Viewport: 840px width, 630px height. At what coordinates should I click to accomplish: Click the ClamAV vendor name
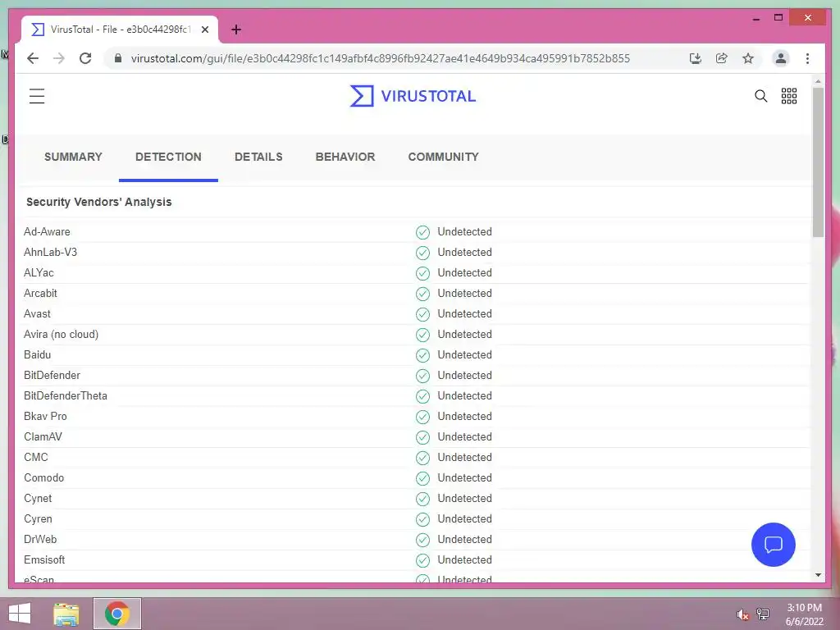pos(43,436)
